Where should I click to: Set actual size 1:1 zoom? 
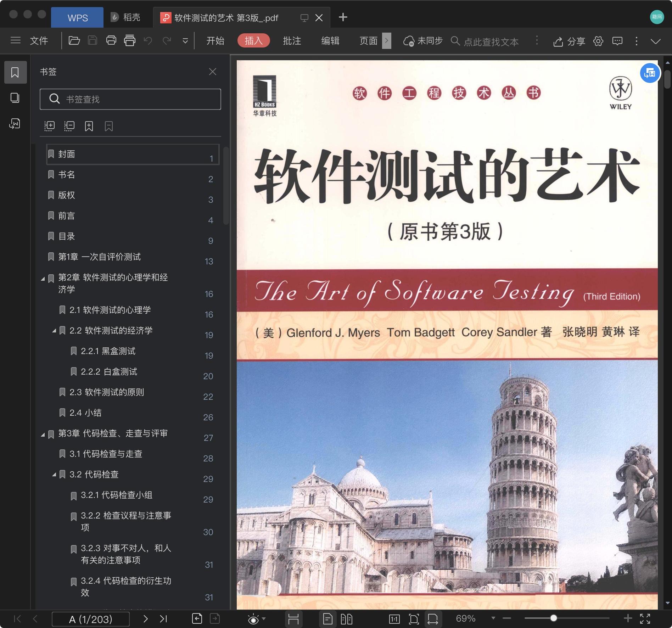[x=394, y=619]
